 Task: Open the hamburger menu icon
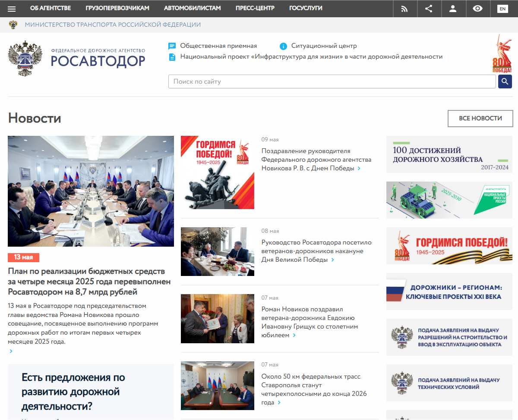point(12,9)
